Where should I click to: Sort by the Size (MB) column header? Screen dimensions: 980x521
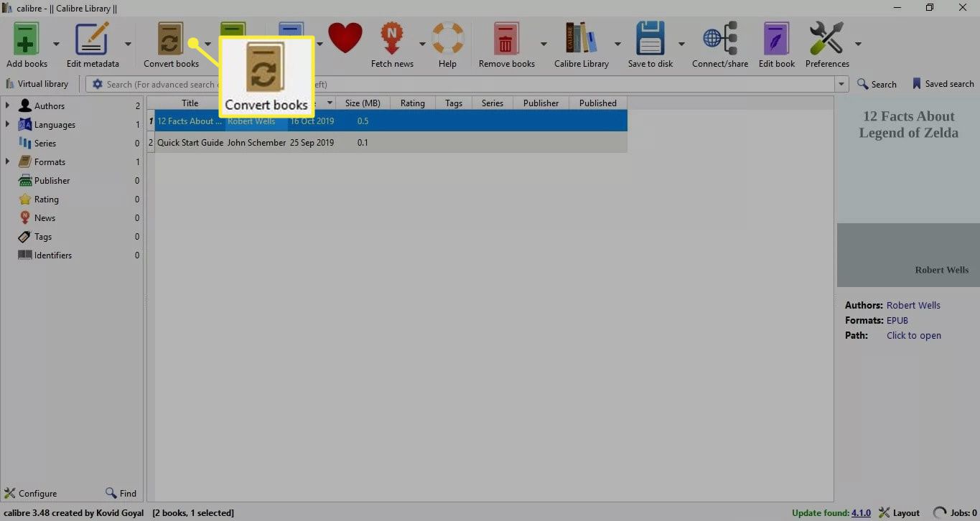pyautogui.click(x=363, y=103)
